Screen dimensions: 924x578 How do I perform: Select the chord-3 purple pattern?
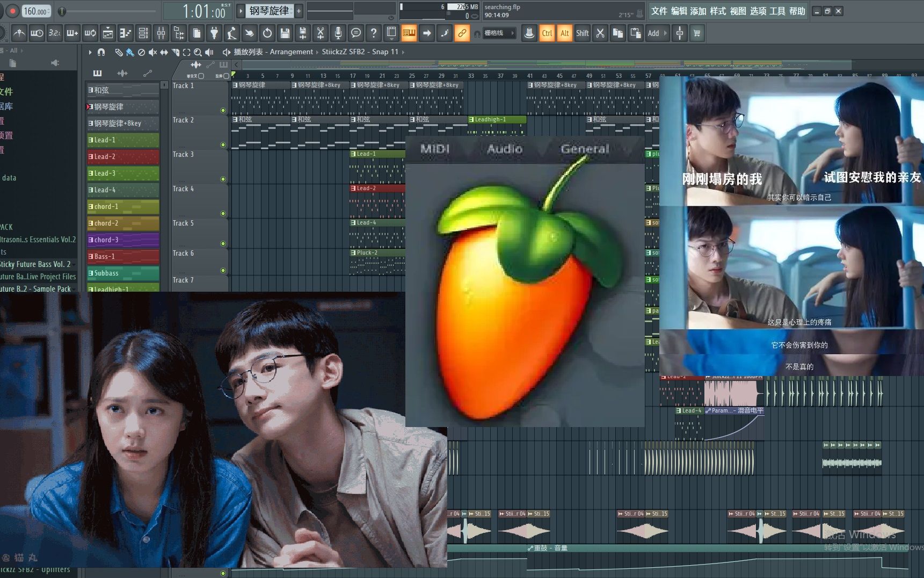[123, 240]
